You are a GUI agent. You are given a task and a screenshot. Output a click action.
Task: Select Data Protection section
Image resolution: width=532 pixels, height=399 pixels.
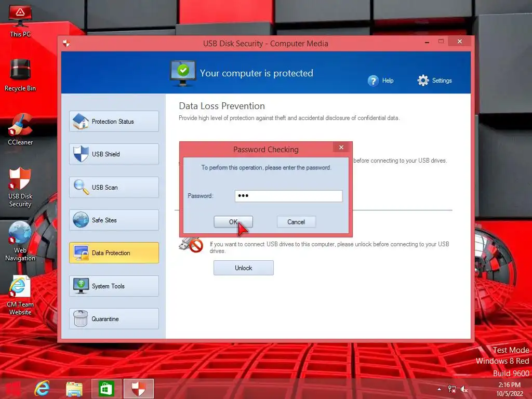tap(114, 253)
